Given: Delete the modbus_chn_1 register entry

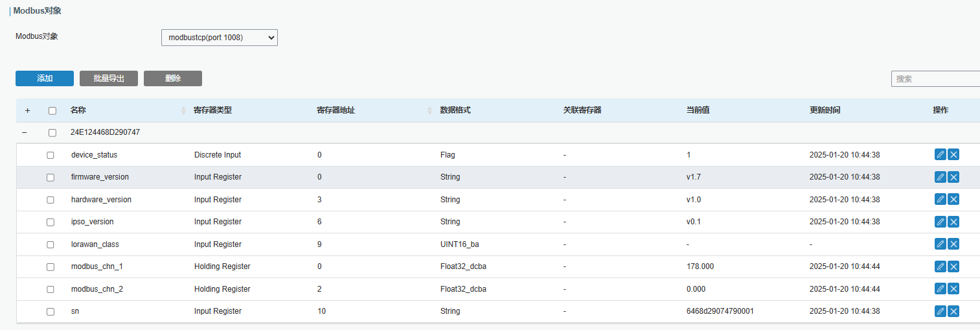Looking at the screenshot, I should tap(953, 266).
